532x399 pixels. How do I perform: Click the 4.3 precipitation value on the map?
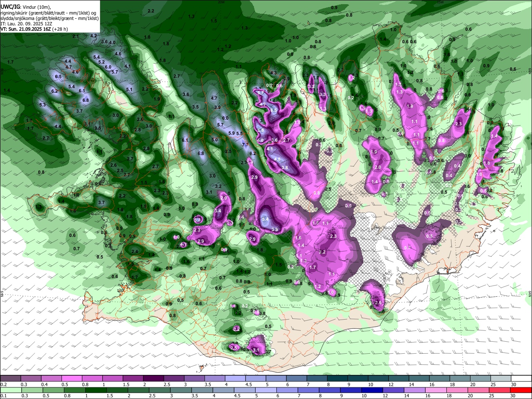(x=273, y=73)
